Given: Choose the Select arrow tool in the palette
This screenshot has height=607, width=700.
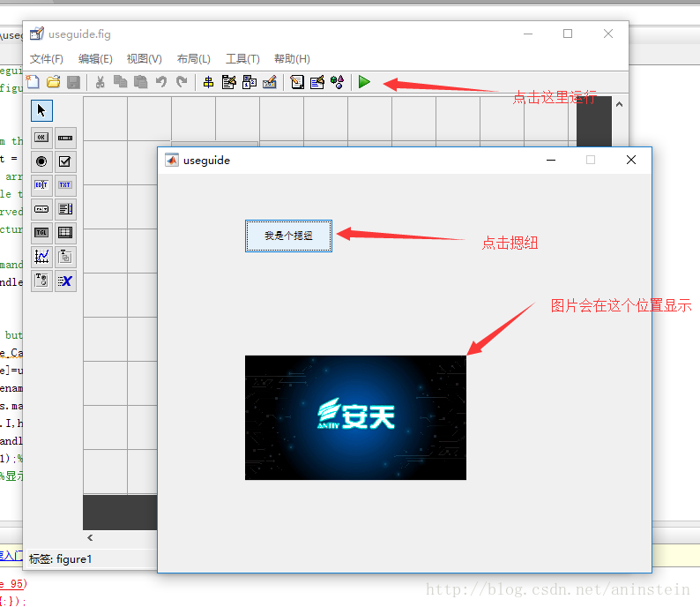Looking at the screenshot, I should tap(41, 110).
